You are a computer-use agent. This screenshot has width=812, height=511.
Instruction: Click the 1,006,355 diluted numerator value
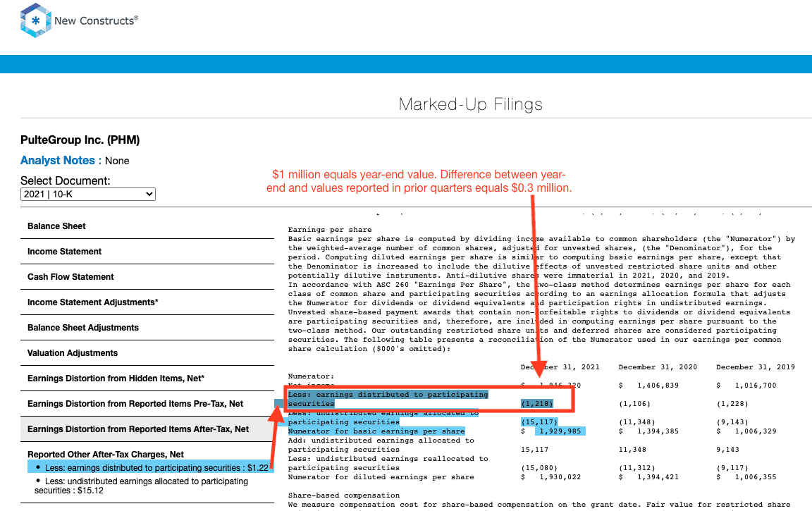click(x=756, y=477)
